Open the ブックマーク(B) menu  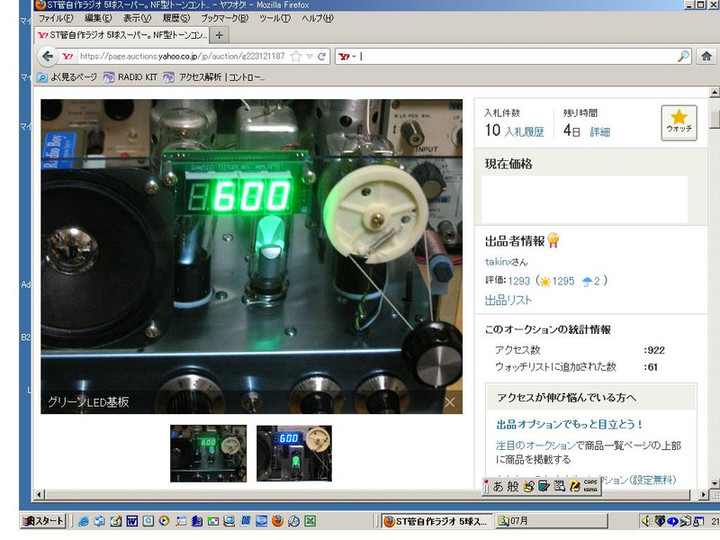click(224, 18)
